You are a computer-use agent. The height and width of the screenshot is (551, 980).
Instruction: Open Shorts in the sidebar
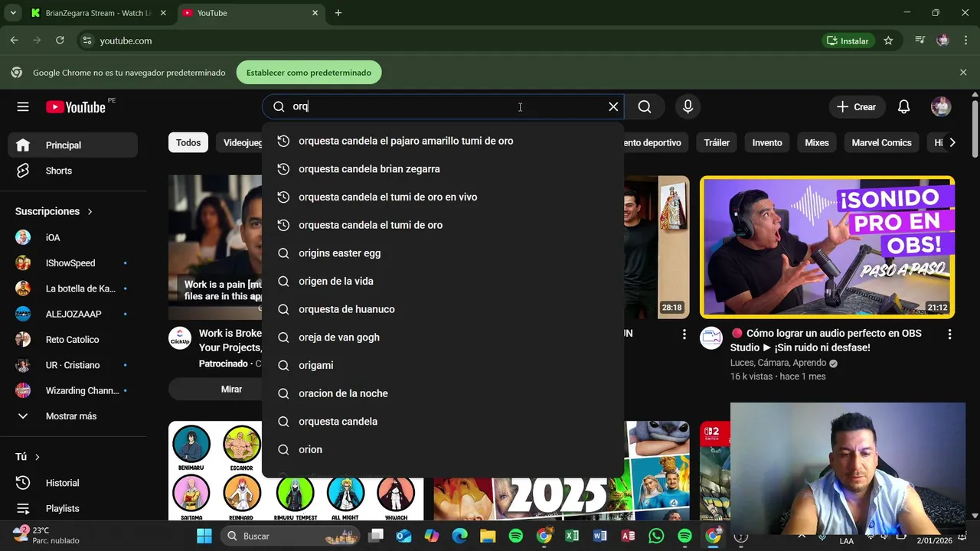(x=73, y=171)
